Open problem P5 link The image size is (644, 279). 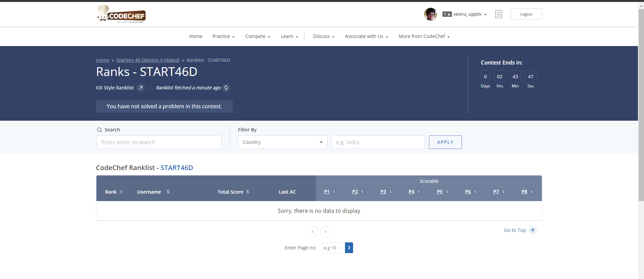439,192
